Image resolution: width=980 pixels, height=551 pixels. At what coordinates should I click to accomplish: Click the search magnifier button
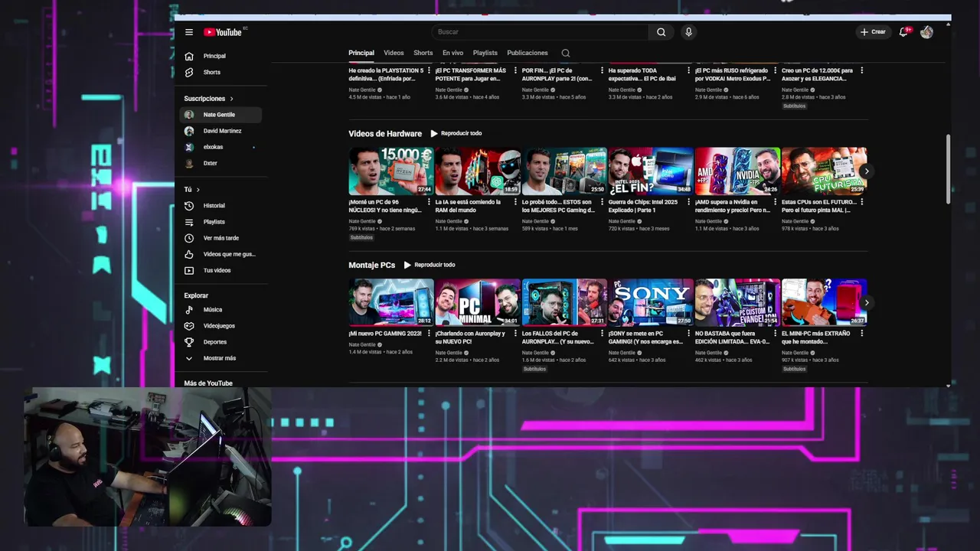click(x=661, y=32)
